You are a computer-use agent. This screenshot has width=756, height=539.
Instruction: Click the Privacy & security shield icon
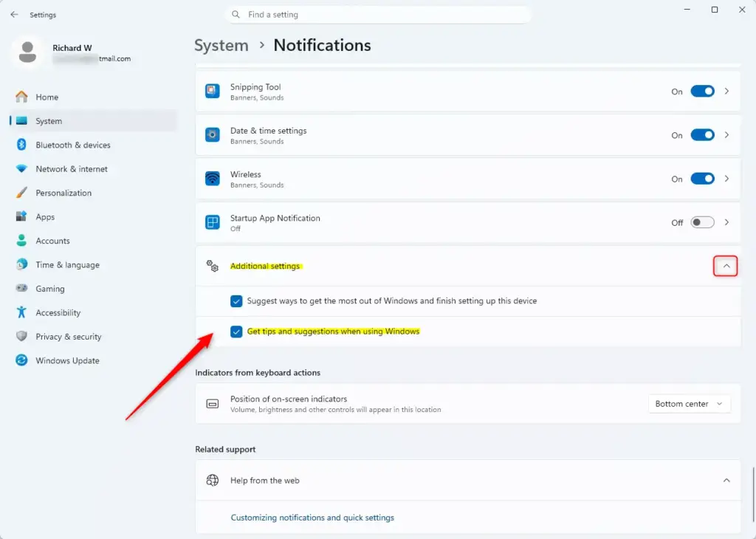tap(21, 337)
